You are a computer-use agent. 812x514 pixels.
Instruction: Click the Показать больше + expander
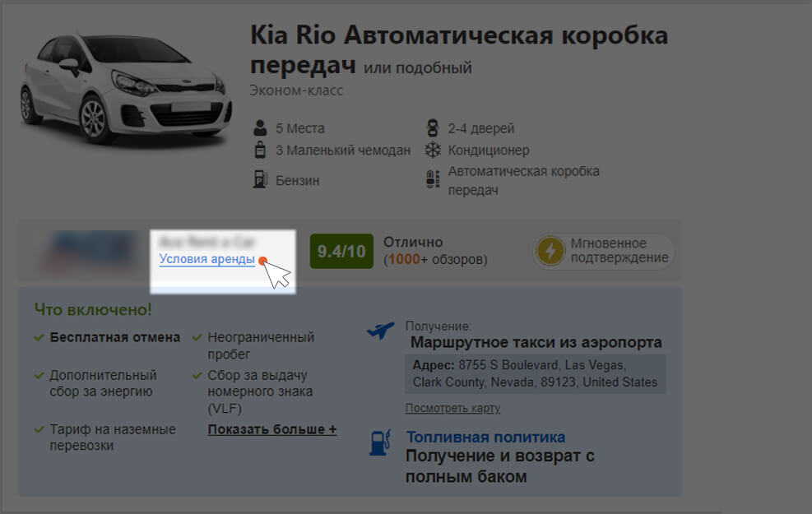click(x=272, y=429)
